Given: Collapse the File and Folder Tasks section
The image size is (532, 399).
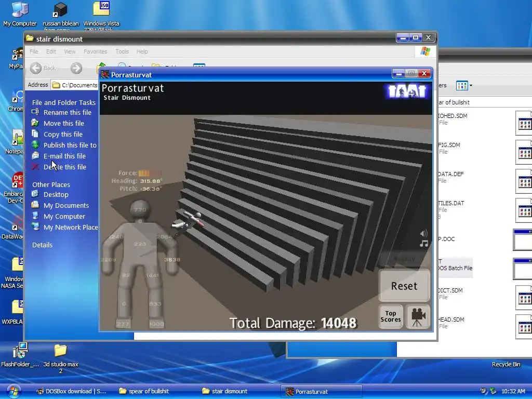Looking at the screenshot, I should [64, 102].
